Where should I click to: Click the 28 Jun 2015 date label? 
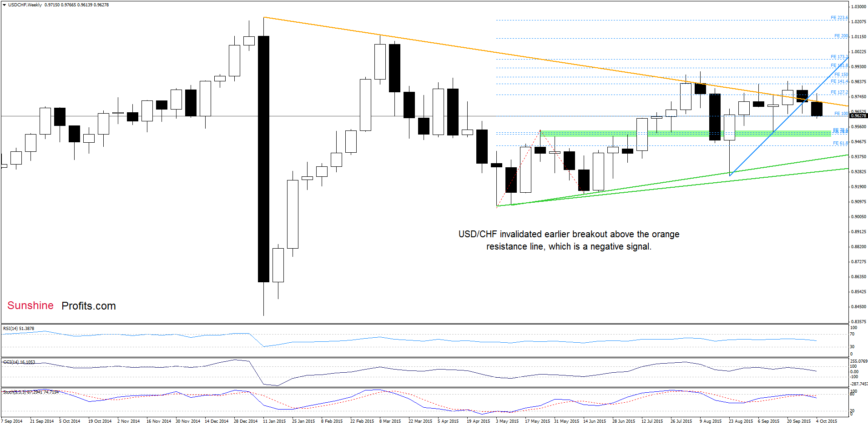624,421
